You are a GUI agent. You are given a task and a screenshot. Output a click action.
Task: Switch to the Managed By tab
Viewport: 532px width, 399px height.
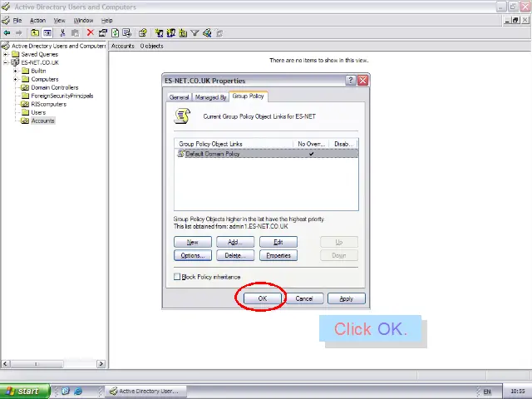coord(210,97)
